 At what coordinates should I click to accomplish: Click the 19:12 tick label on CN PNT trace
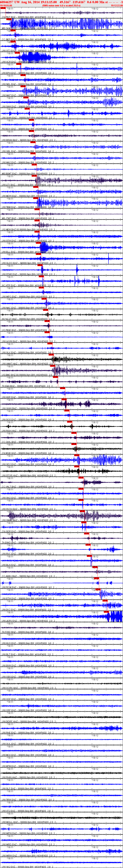click(95, 20)
